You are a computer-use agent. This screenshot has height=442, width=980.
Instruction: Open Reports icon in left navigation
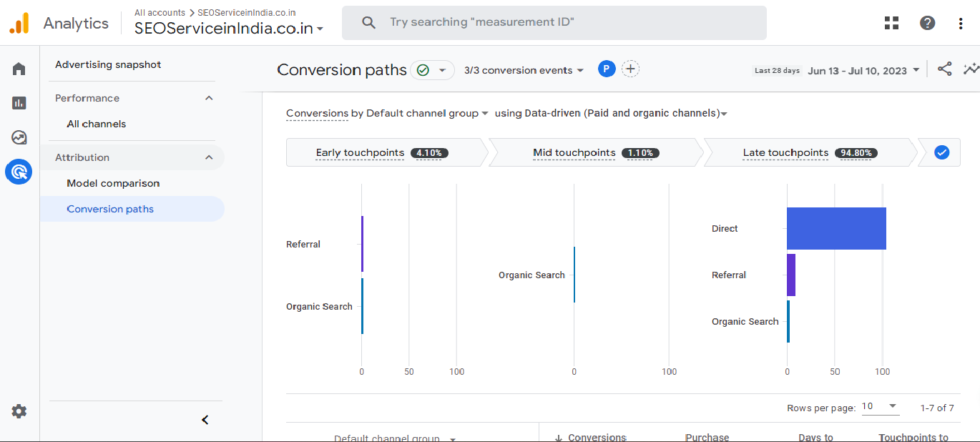(19, 103)
